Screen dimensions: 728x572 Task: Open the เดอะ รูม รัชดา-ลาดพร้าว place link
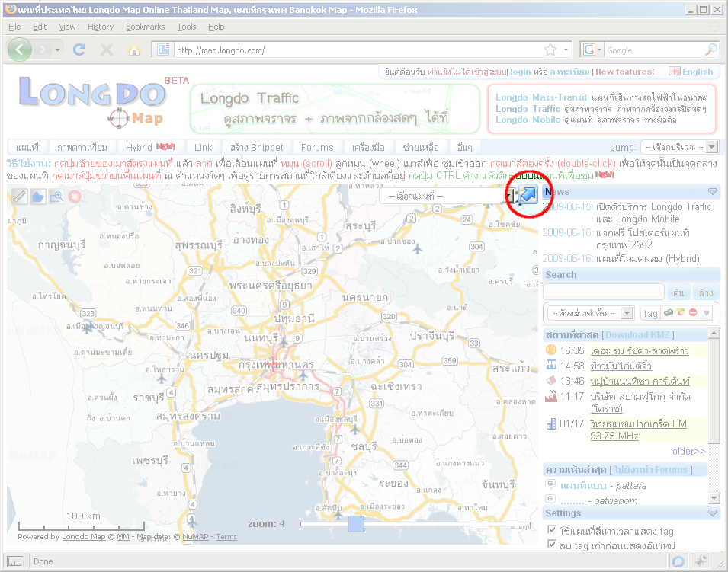point(640,350)
